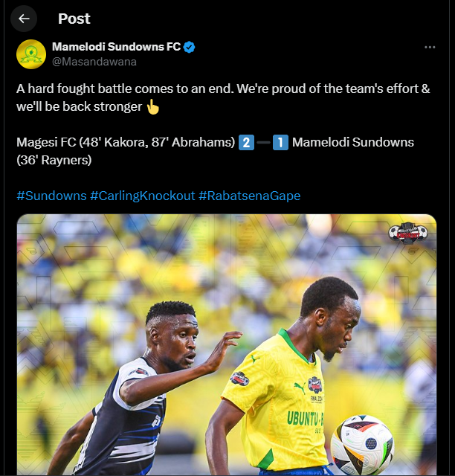Open the more options ellipsis menu
This screenshot has width=455, height=476.
(430, 47)
